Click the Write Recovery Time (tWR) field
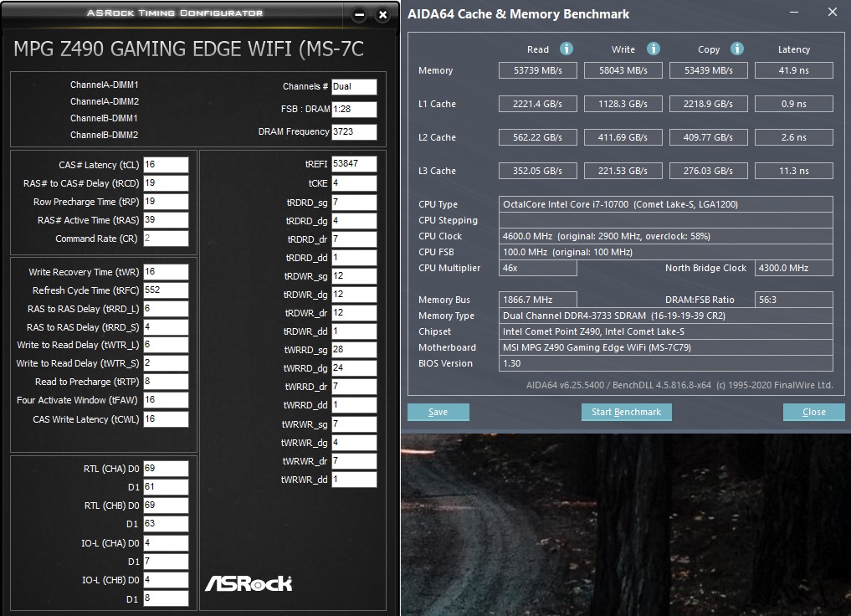 (166, 272)
